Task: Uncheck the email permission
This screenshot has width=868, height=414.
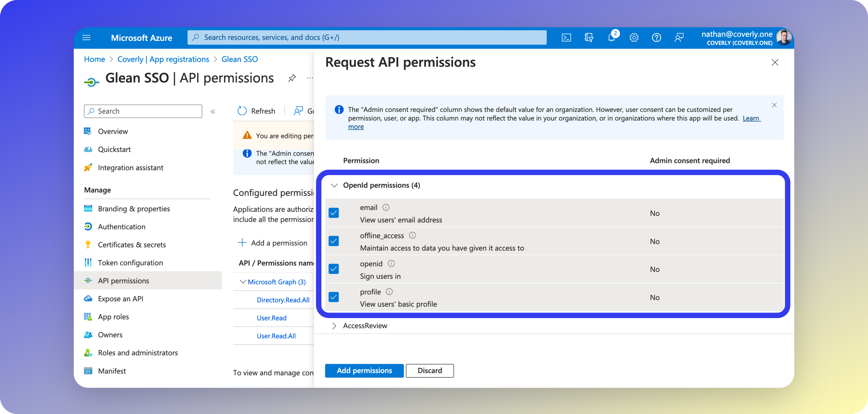Action: [334, 213]
